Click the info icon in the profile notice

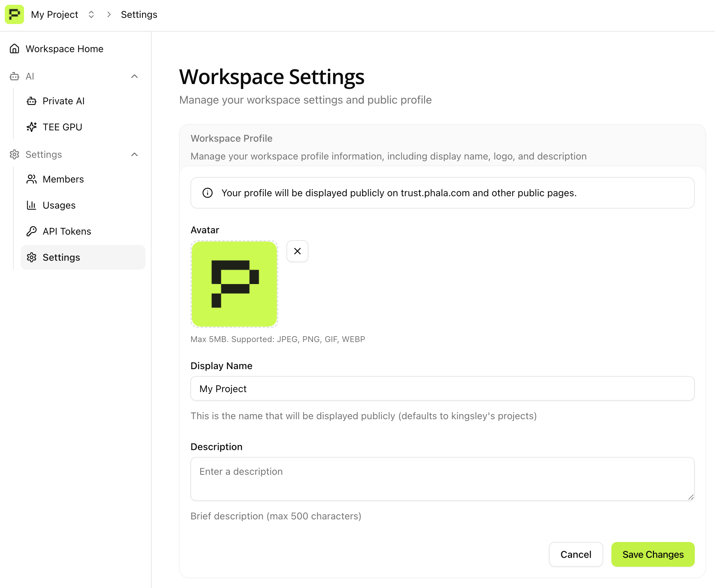pyautogui.click(x=207, y=193)
